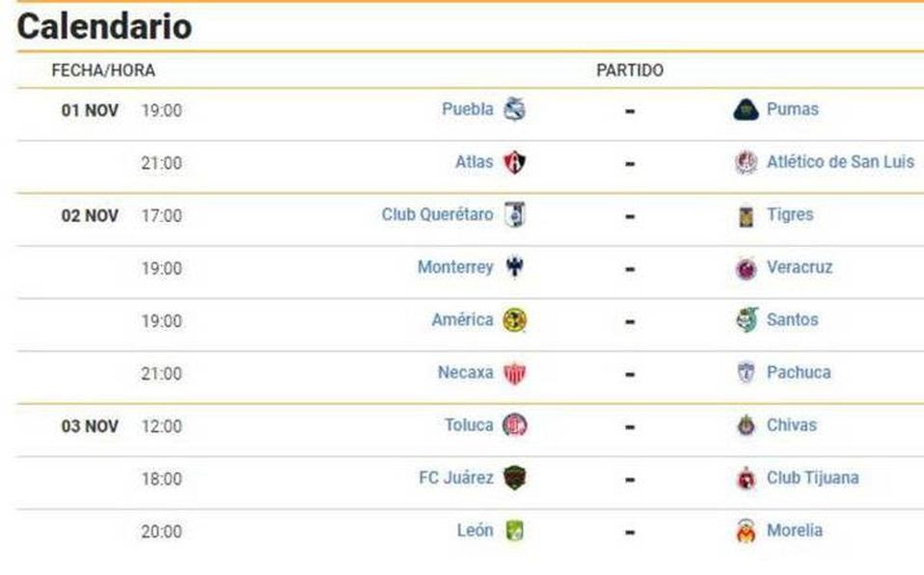Click the Pachuca team name link
This screenshot has height=575, width=924.
799,372
